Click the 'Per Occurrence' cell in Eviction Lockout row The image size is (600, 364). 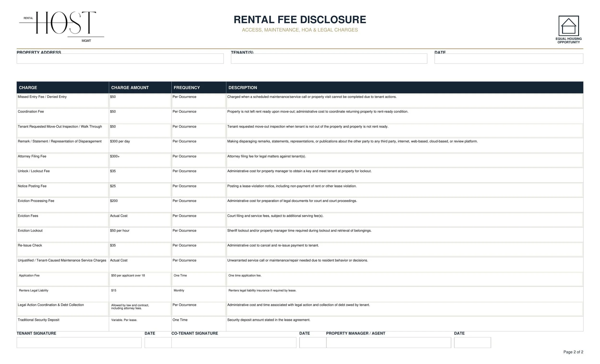199,235
